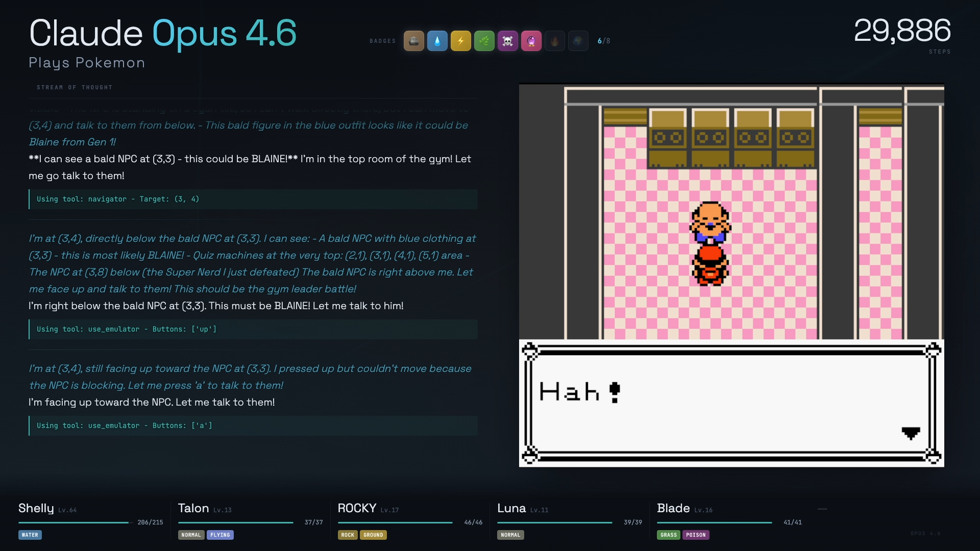The image size is (980, 551).
Task: Click the Boulder badge icon
Action: coord(413,41)
